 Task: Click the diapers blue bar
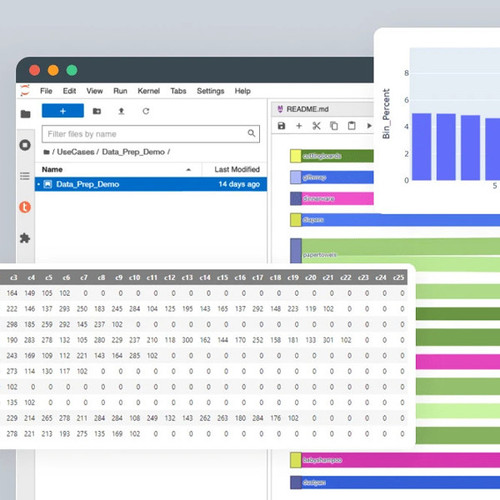coord(401,220)
